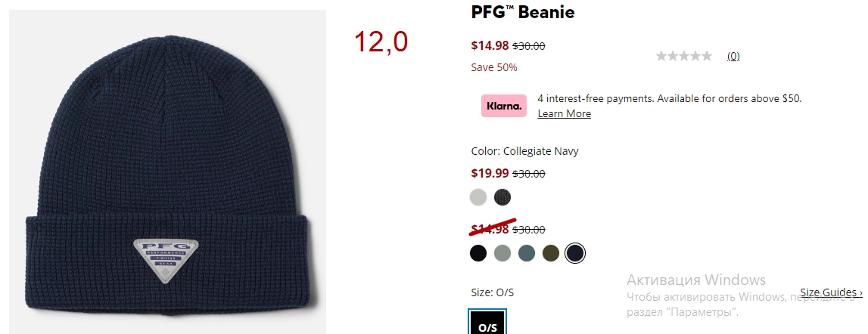Image resolution: width=868 pixels, height=334 pixels.
Task: Select the outlined Collegiate Navy swatch
Action: (575, 253)
